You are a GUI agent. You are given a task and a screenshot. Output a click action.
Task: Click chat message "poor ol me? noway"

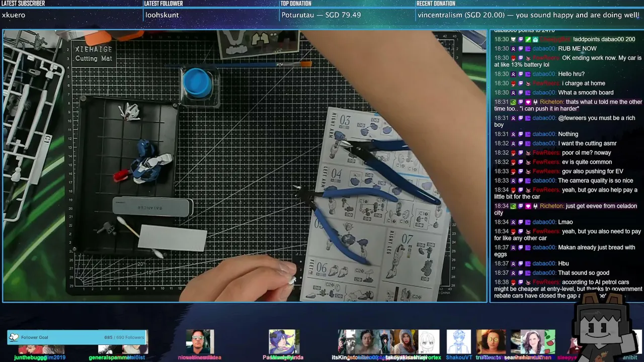(587, 153)
